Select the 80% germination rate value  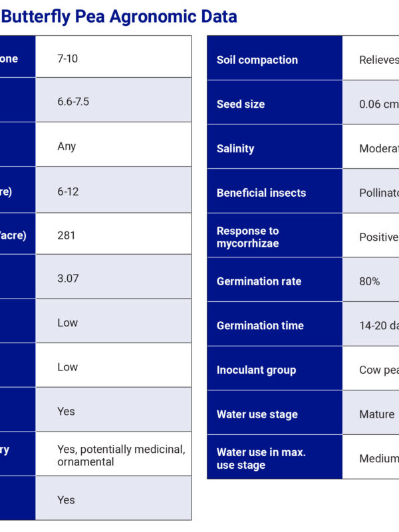370,281
